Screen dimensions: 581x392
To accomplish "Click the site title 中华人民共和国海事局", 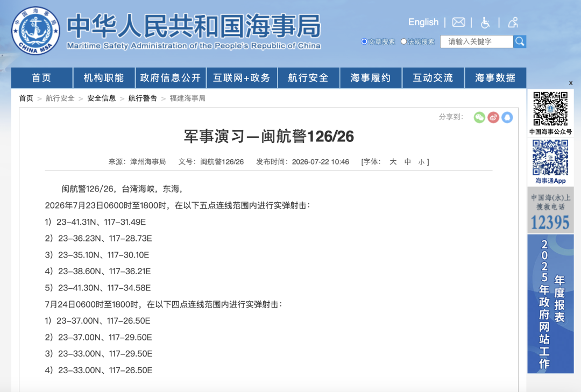I will click(x=194, y=26).
